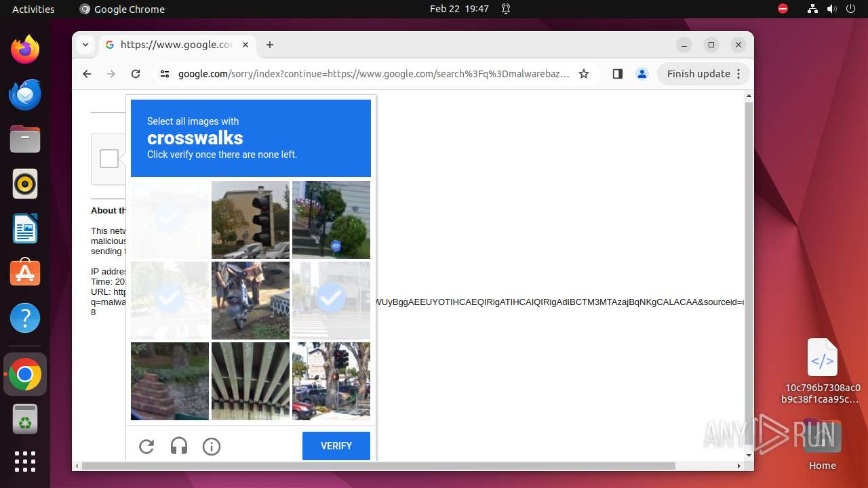This screenshot has width=868, height=488.
Task: View site information icon in address bar
Action: pos(165,74)
